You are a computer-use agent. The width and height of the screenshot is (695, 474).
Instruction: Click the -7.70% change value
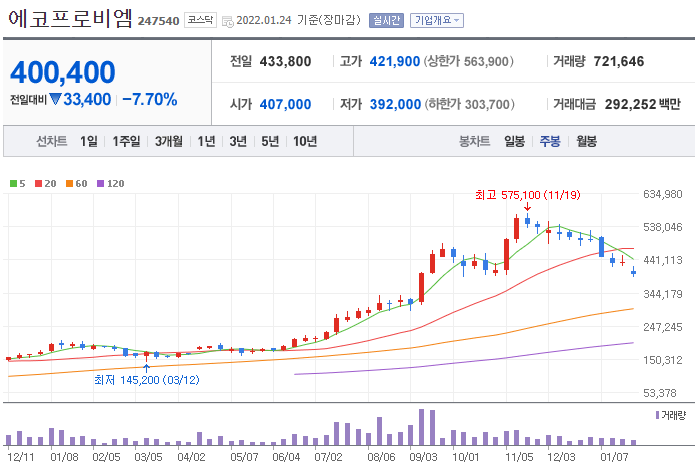(x=150, y=99)
